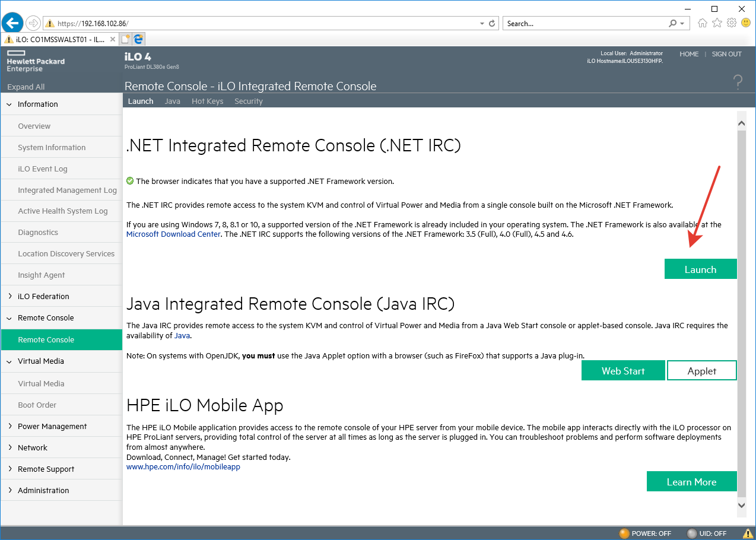Click the browser Forward arrow button
Viewport: 756px width, 540px height.
pos(33,23)
